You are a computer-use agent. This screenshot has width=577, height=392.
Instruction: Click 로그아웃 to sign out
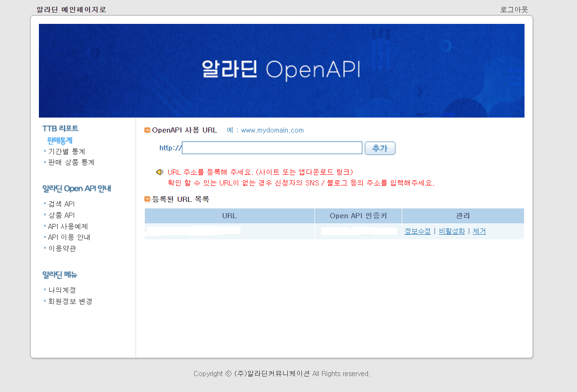[x=514, y=9]
